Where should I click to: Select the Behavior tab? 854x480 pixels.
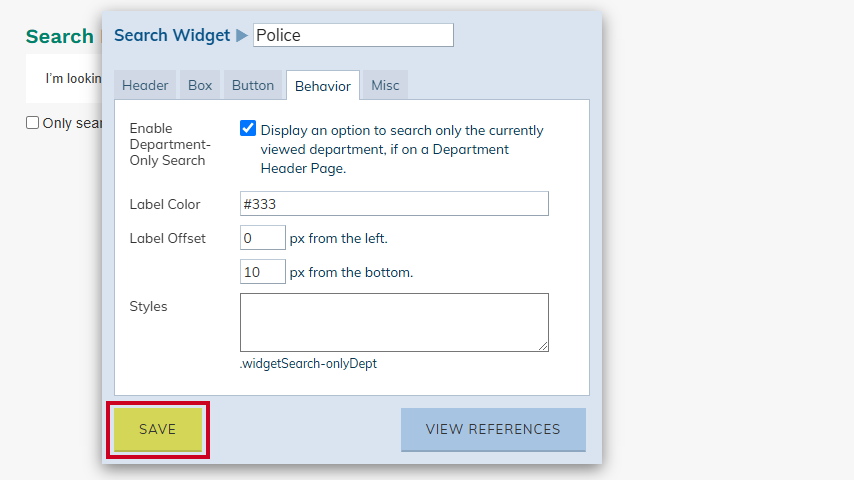point(323,86)
